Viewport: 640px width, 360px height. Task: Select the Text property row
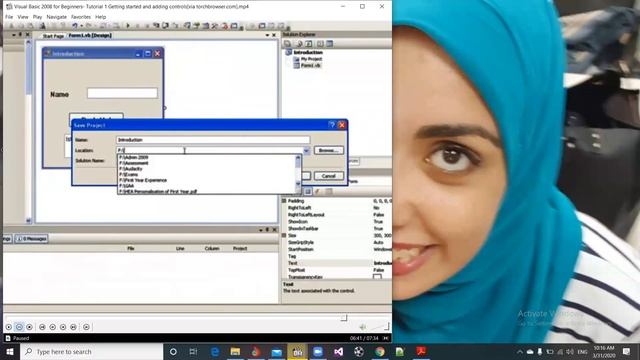[x=337, y=263]
